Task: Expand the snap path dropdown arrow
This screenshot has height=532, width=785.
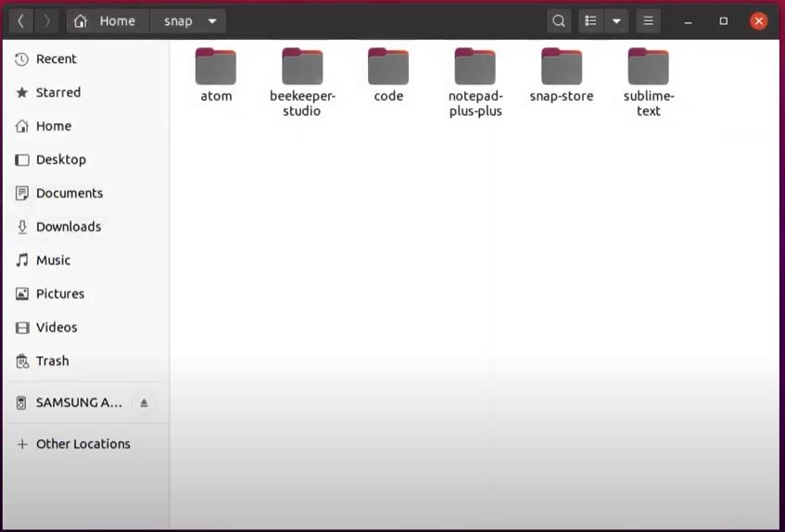Action: (212, 21)
